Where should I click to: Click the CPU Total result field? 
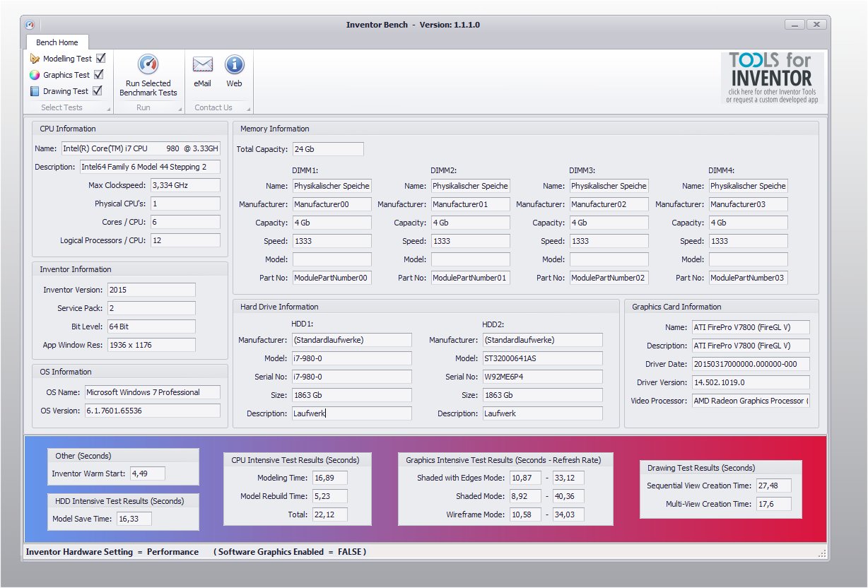click(330, 514)
